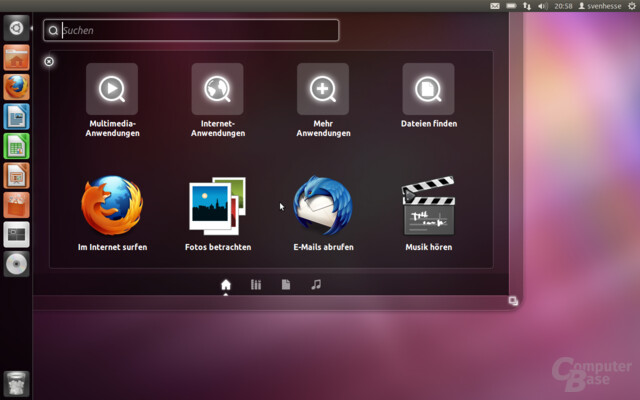Open LibreOffice Calc from the launcher
The height and width of the screenshot is (400, 640).
click(16, 146)
